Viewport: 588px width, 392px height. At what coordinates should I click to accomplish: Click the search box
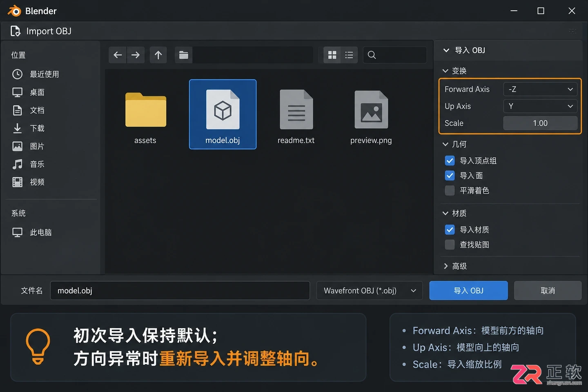click(395, 55)
